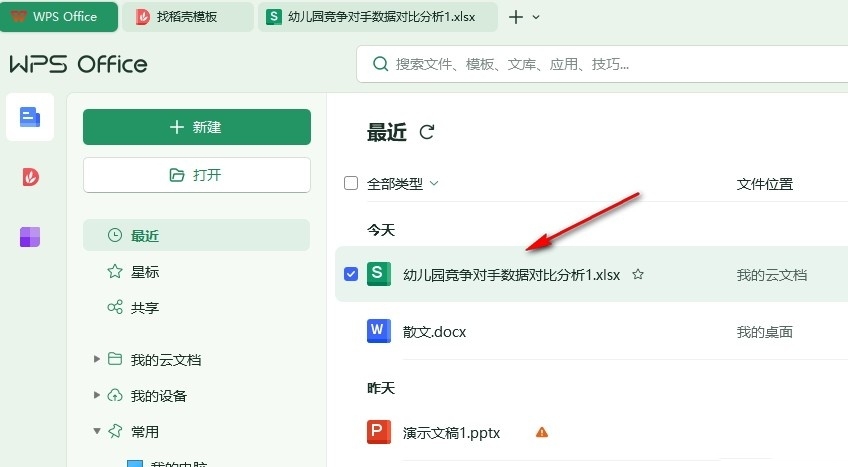The width and height of the screenshot is (848, 467).
Task: Click the 我的云文档 location of xlsx file
Action: point(772,275)
